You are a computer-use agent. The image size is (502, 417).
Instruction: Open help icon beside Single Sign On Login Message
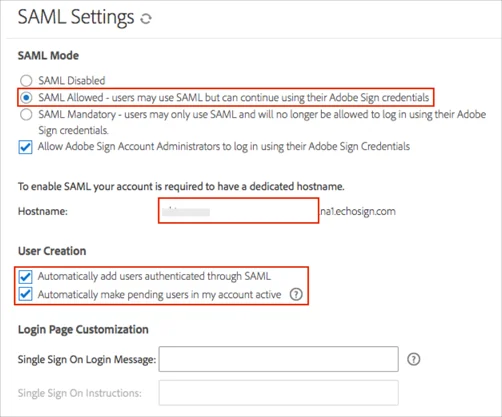[413, 359]
